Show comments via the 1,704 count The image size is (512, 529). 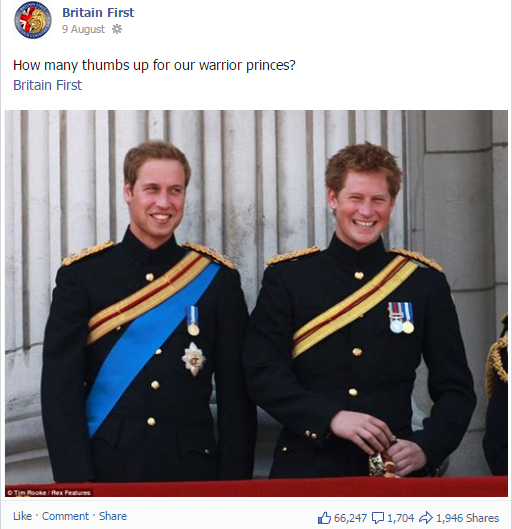(x=393, y=518)
